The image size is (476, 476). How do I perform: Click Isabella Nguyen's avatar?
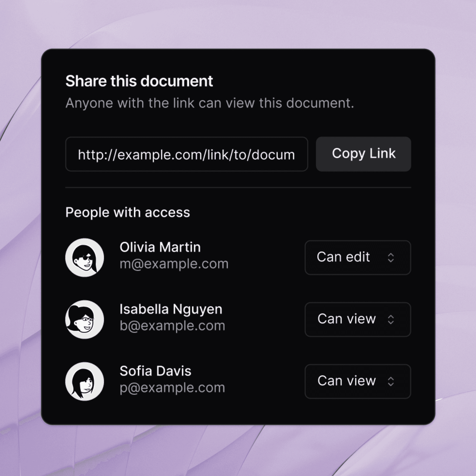click(x=85, y=319)
